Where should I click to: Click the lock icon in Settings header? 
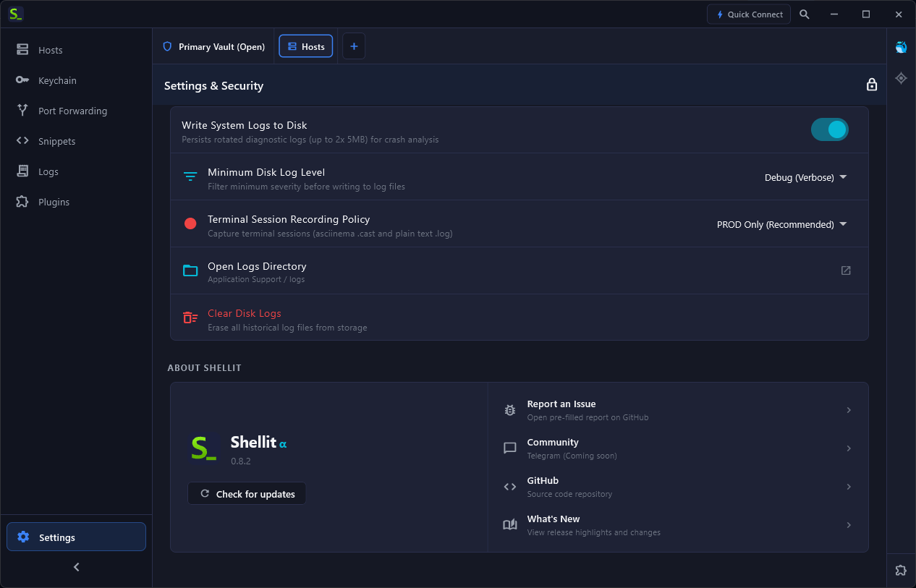coord(872,85)
